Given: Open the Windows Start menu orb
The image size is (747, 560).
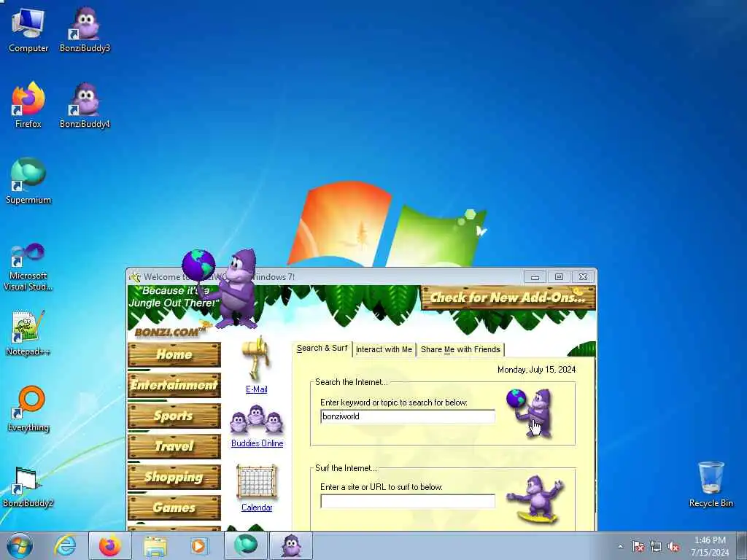Looking at the screenshot, I should click(20, 545).
